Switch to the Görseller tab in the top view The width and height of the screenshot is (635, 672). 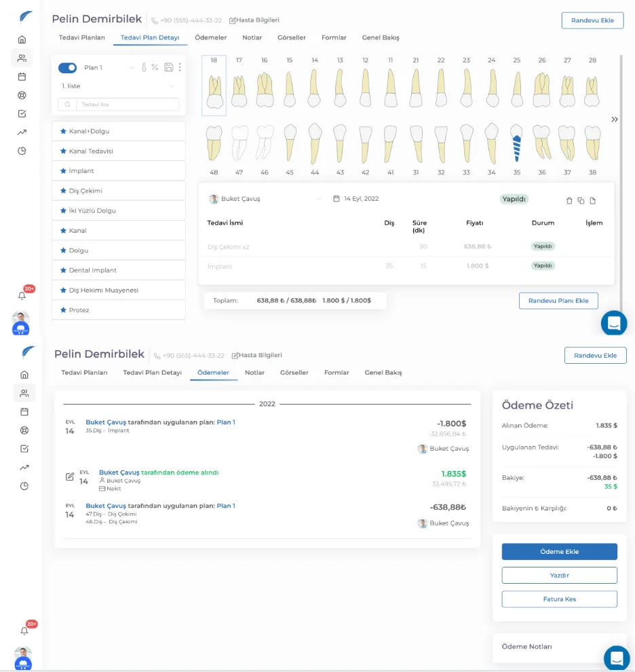coord(291,38)
